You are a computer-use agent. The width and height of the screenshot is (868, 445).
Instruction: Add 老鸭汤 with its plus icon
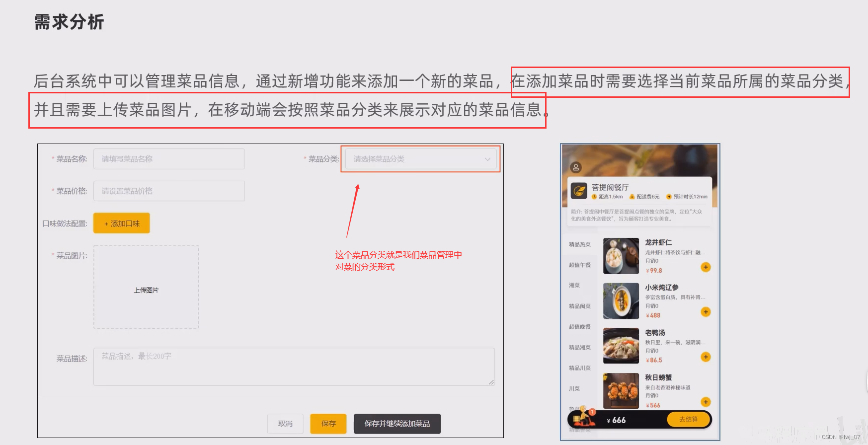706,357
